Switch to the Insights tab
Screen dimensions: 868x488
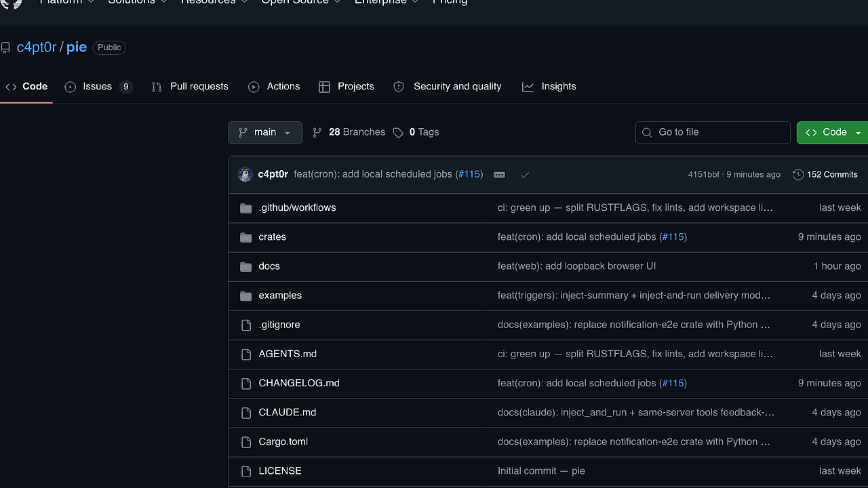549,87
